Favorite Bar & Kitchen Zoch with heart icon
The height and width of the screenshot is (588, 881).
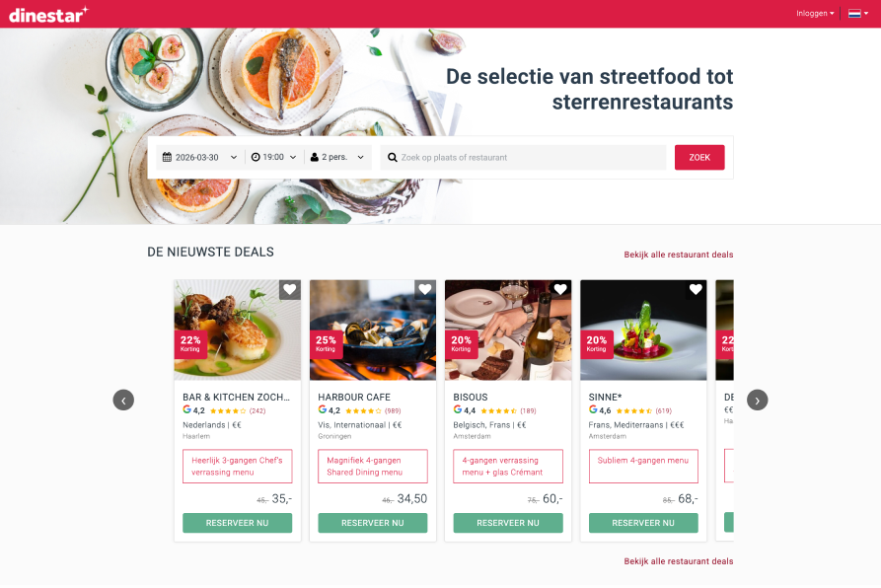coord(289,290)
